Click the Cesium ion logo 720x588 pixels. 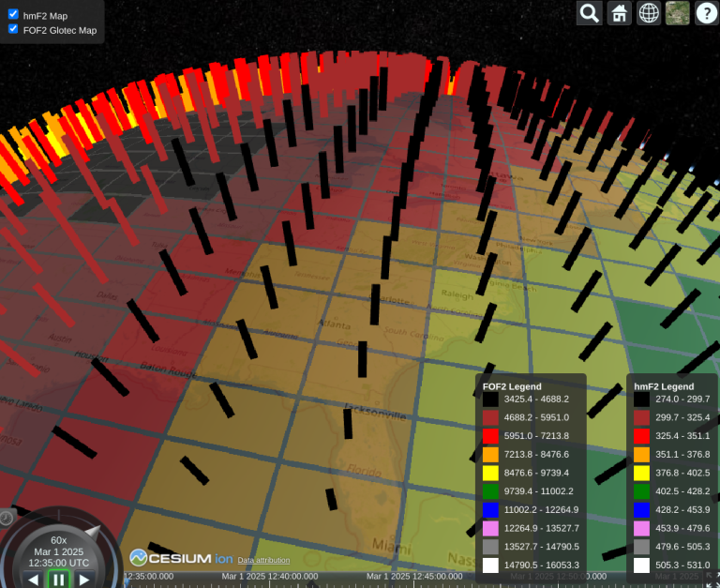point(181,558)
